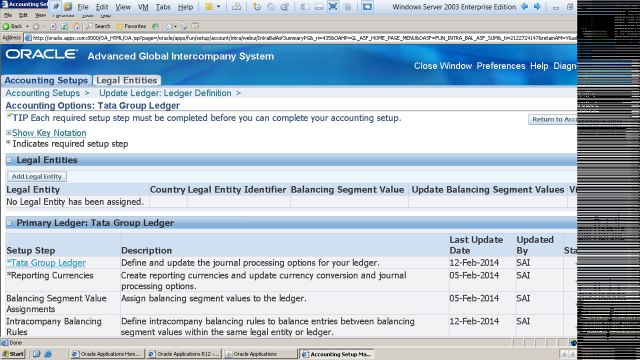Click the show sidebar layout icon

tap(305, 7)
